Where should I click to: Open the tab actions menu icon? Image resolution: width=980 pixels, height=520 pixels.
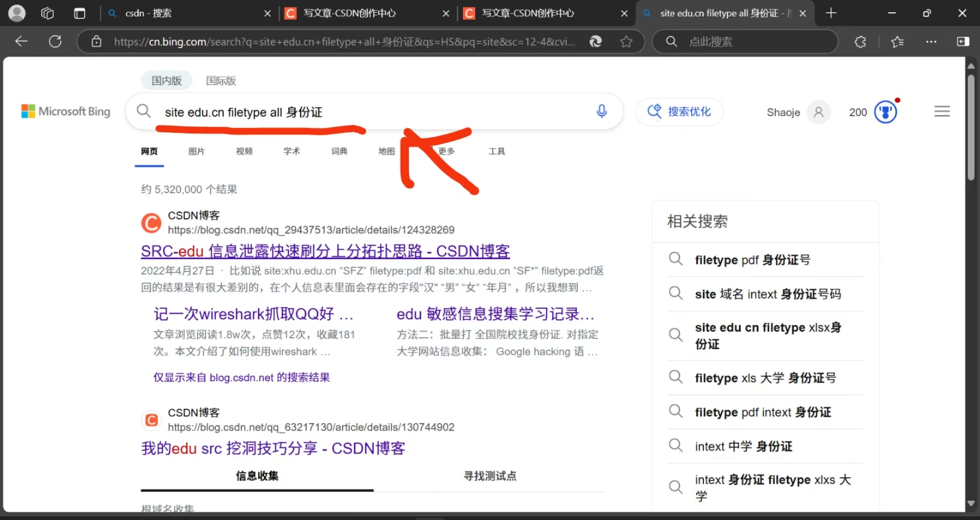pyautogui.click(x=80, y=13)
